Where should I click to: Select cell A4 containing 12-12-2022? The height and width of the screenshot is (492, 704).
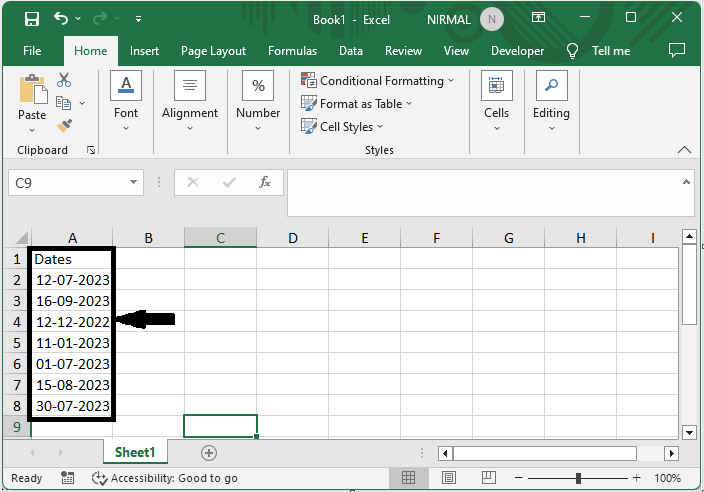coord(72,322)
